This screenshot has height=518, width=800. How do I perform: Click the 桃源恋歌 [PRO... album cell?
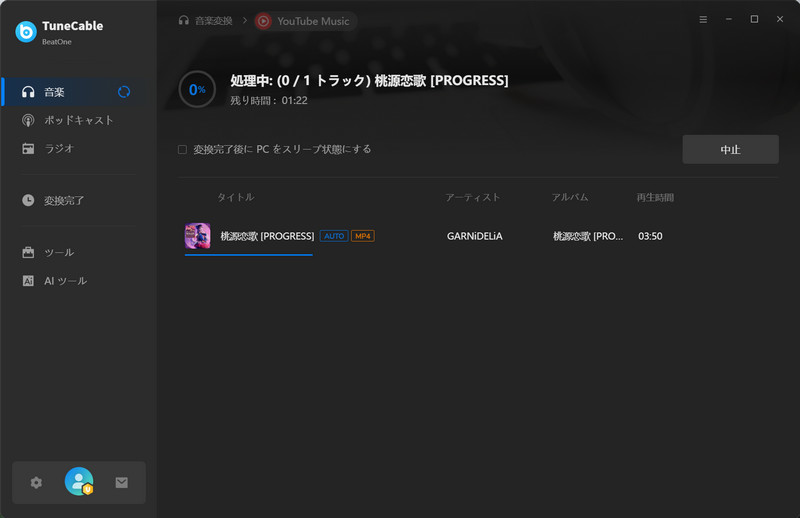pyautogui.click(x=588, y=236)
